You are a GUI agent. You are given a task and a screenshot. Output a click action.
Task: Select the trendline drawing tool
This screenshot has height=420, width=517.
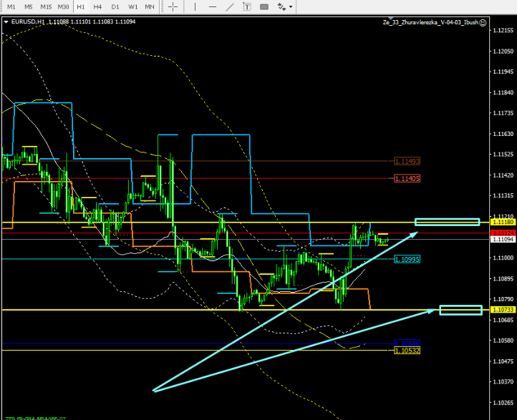(229, 6)
